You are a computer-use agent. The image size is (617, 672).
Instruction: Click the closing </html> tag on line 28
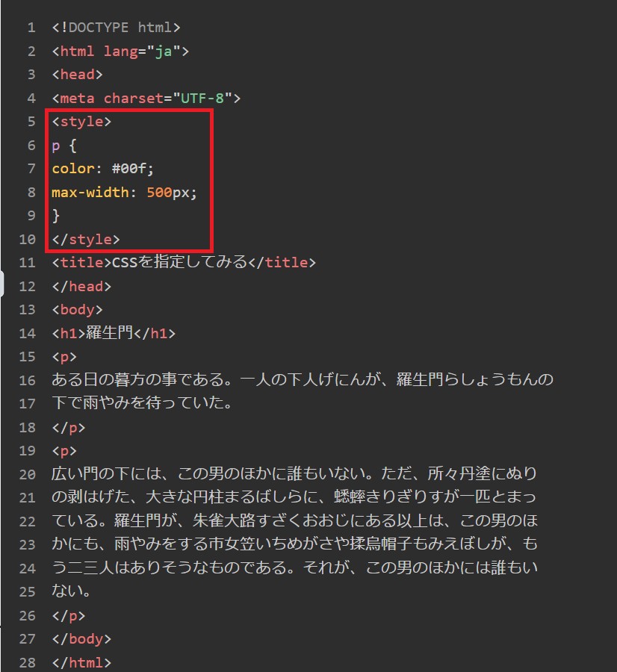click(81, 662)
